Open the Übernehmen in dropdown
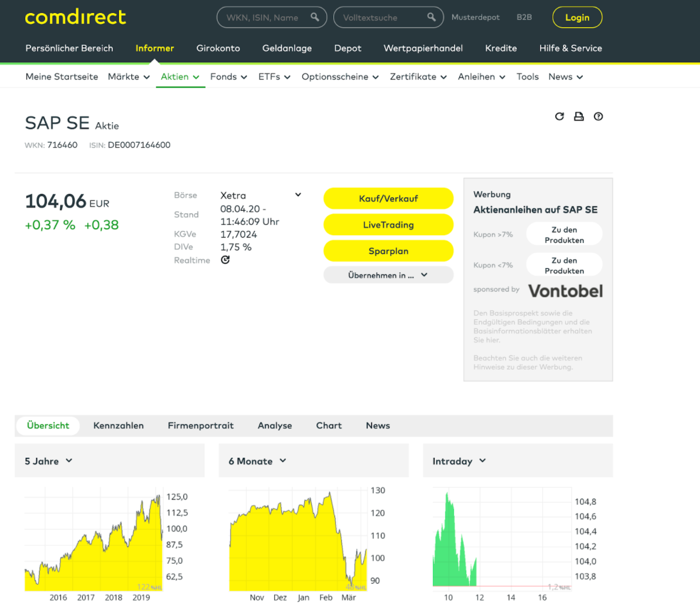 pos(388,275)
